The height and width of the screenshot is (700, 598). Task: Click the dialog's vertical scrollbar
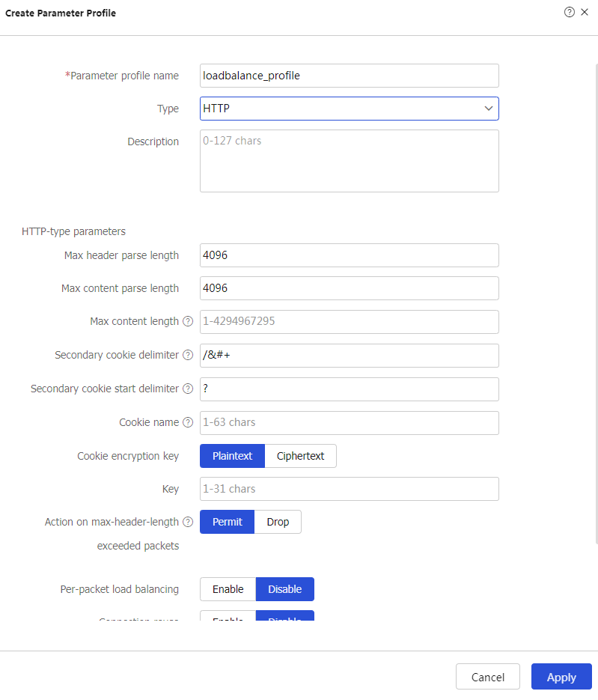click(596, 299)
